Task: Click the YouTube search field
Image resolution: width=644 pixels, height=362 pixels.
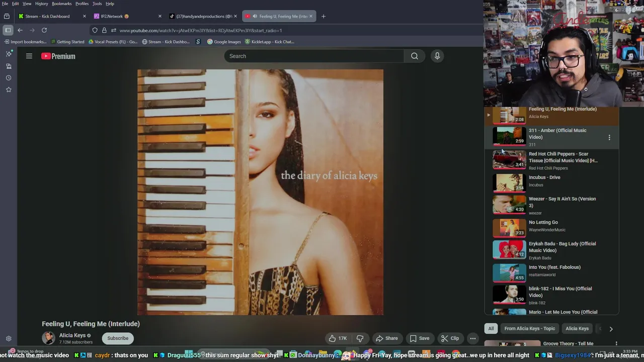Action: (314, 56)
